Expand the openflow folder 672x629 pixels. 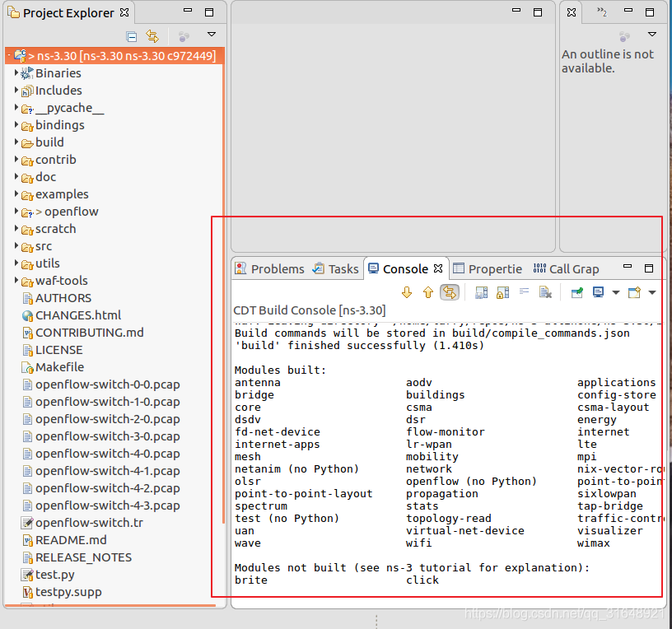pos(16,212)
